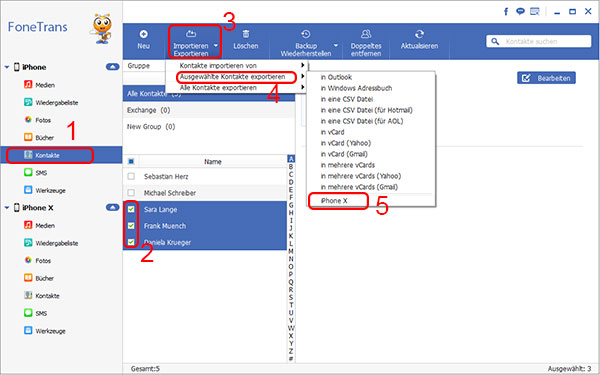Jump to letter A in alphabet index
This screenshot has height=375, width=600.
tap(291, 159)
